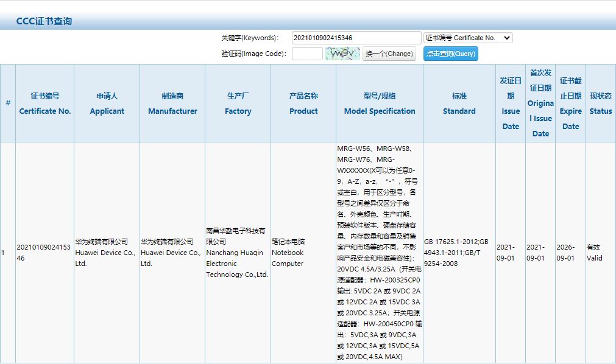Image resolution: width=616 pixels, height=364 pixels.
Task: Click the Notebook Computer product cell
Action: point(303,253)
